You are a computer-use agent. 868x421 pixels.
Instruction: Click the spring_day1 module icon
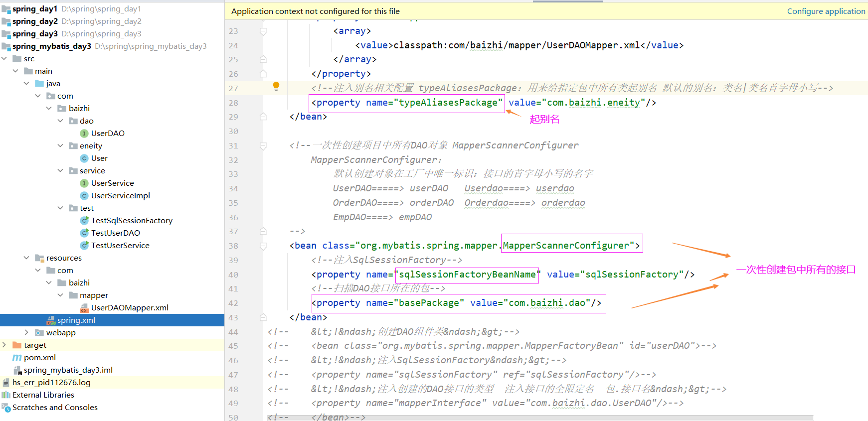(6, 9)
